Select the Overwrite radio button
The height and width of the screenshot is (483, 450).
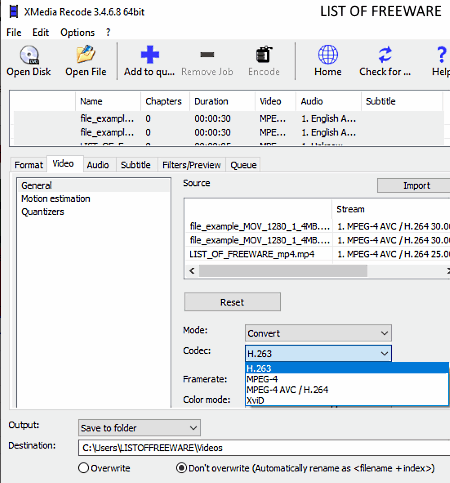pyautogui.click(x=84, y=468)
